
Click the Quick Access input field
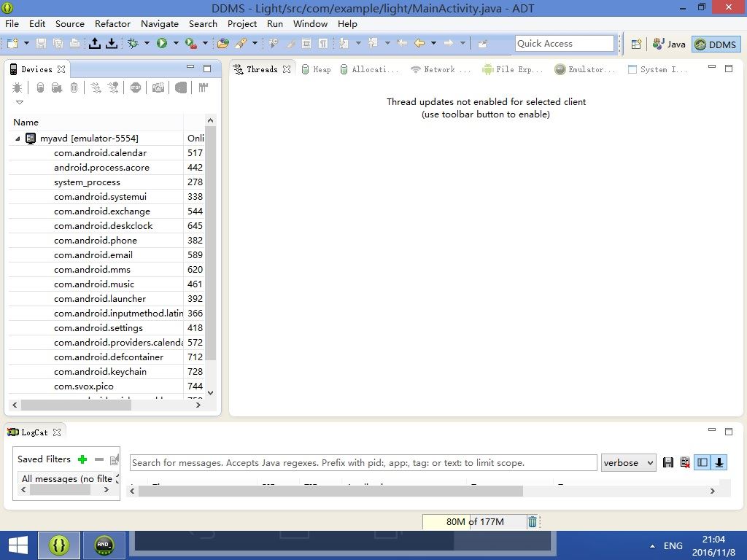tap(565, 43)
